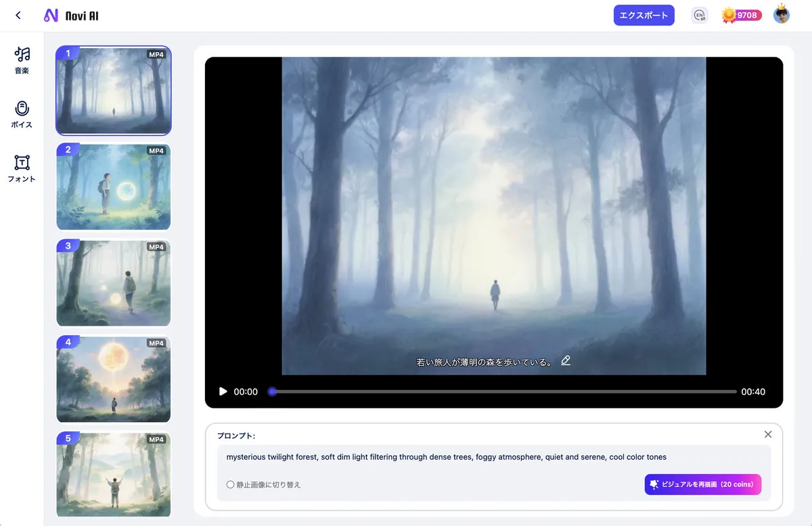
Task: Click ビジュアルを再描画 (20 coins) button
Action: [x=702, y=484]
